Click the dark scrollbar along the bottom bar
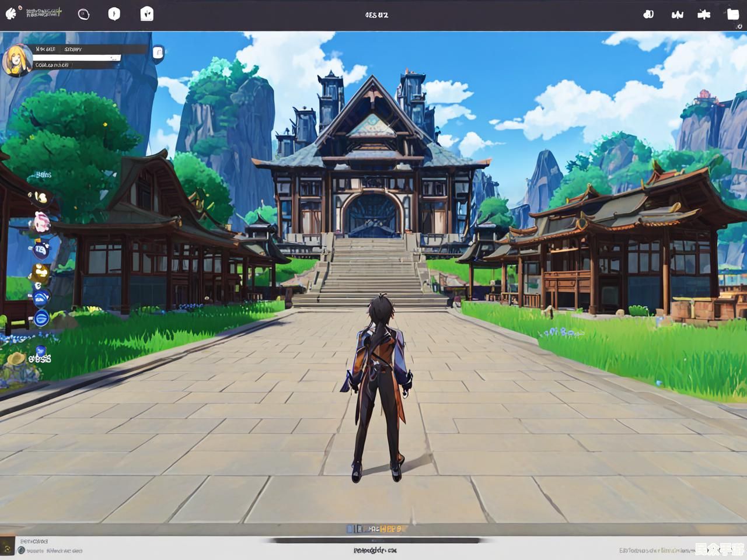 376,541
